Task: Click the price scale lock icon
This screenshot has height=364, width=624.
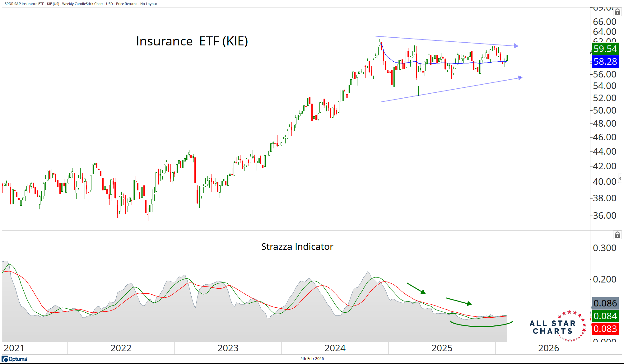Action: click(617, 12)
